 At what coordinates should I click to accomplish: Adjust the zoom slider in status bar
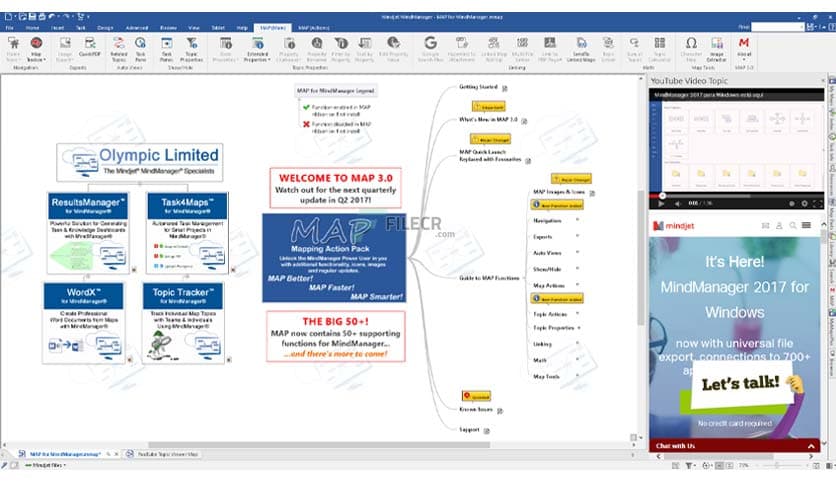(x=777, y=465)
